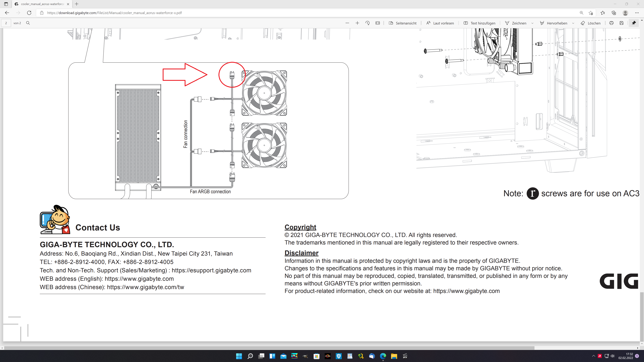Viewport: 644px width, 362px height.
Task: Toggle the pin toolbar button
Action: (x=634, y=23)
